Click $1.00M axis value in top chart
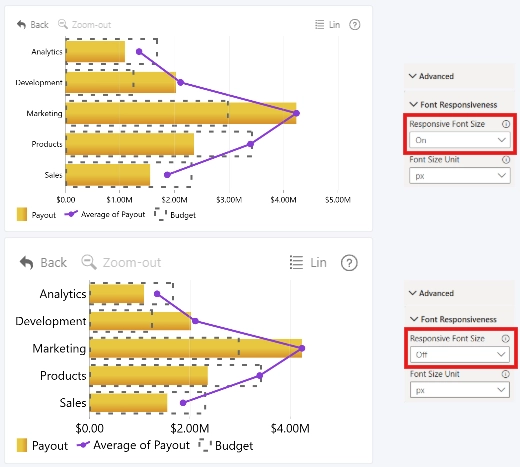This screenshot has height=467, width=520. pos(119,200)
